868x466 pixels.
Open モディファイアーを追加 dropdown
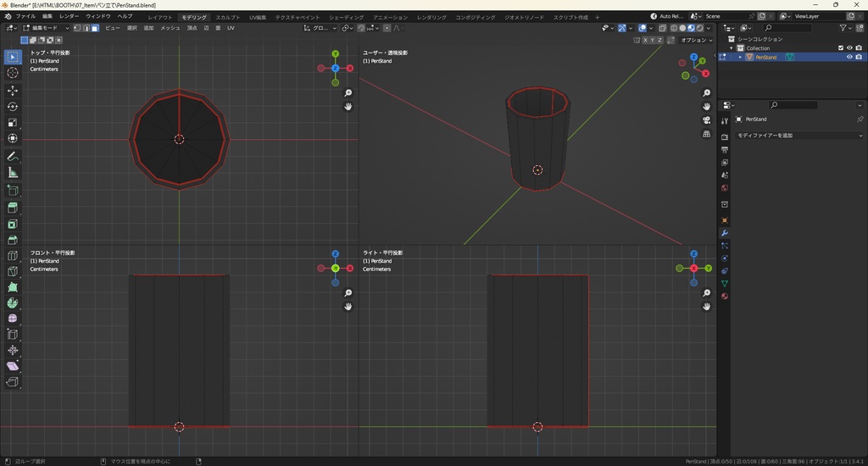pos(798,136)
